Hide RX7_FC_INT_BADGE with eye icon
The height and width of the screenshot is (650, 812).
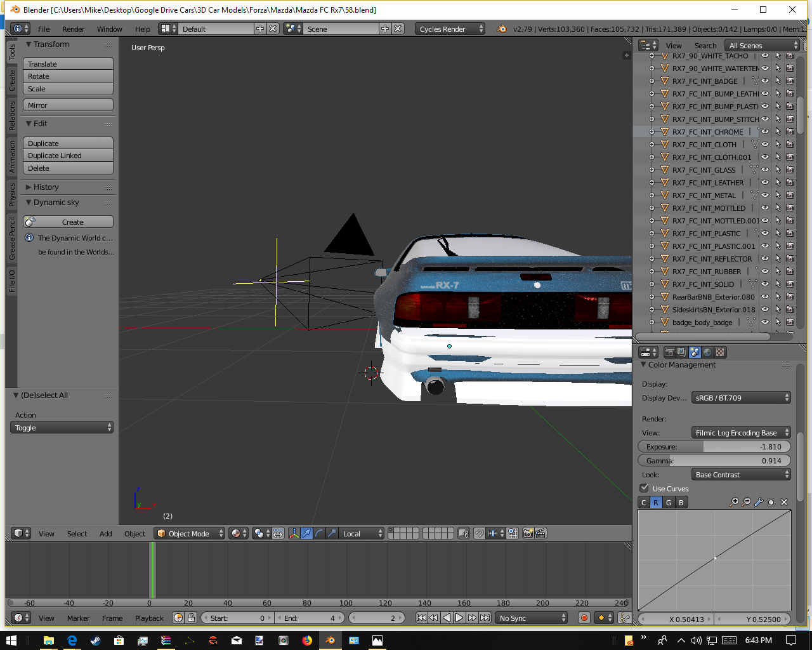coord(765,81)
